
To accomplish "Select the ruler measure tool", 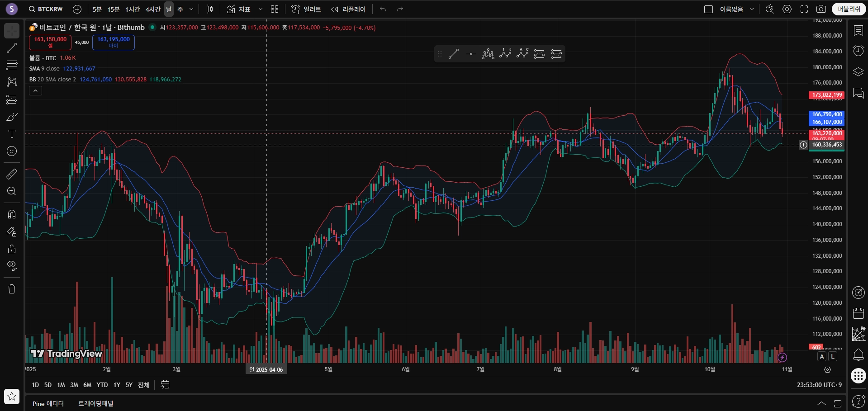I will [x=12, y=174].
